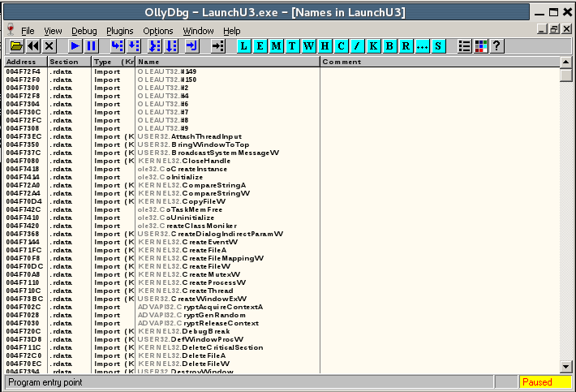Screen dimensions: 576x392
Task: Open Appearance options colored grid icon
Action: point(481,46)
